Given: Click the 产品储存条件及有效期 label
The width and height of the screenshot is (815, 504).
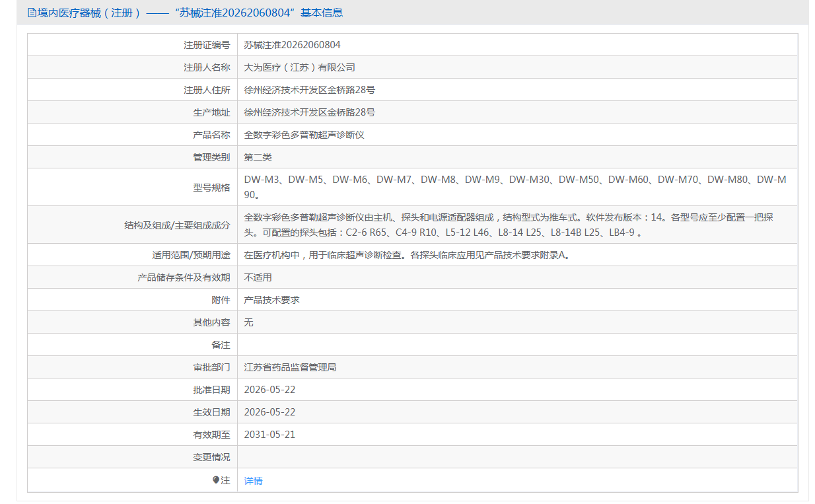Looking at the screenshot, I should tap(184, 277).
